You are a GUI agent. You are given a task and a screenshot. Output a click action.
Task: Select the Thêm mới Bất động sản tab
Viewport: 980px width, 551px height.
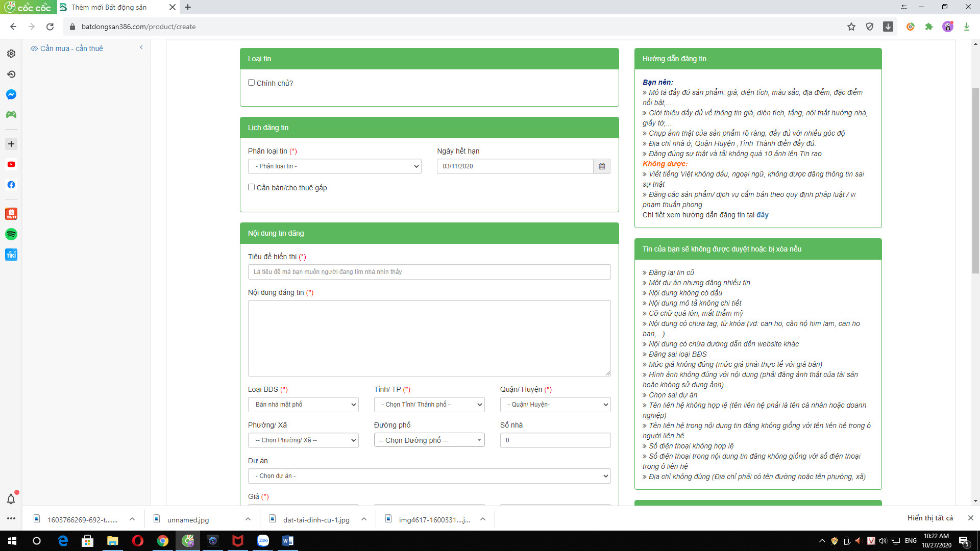point(110,7)
